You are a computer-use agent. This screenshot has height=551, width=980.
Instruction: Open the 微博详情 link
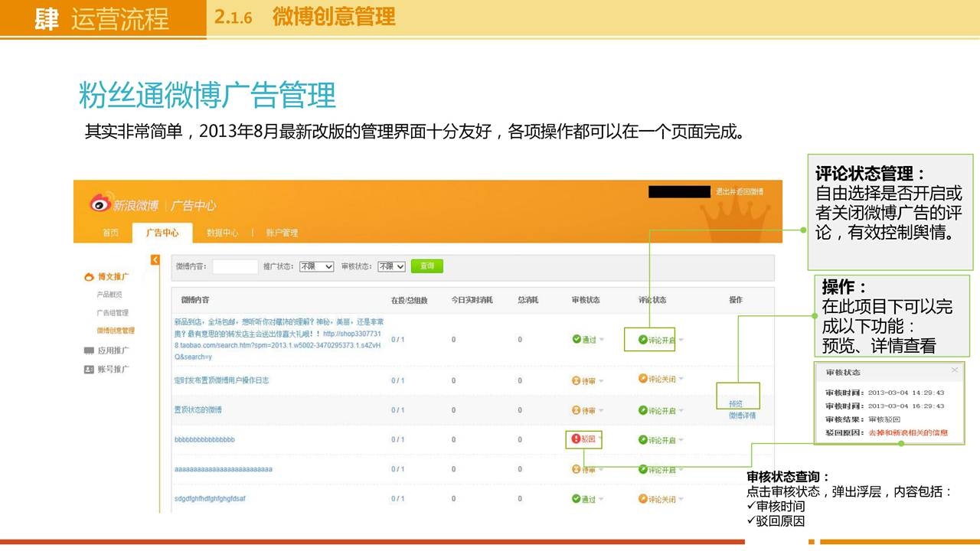742,416
